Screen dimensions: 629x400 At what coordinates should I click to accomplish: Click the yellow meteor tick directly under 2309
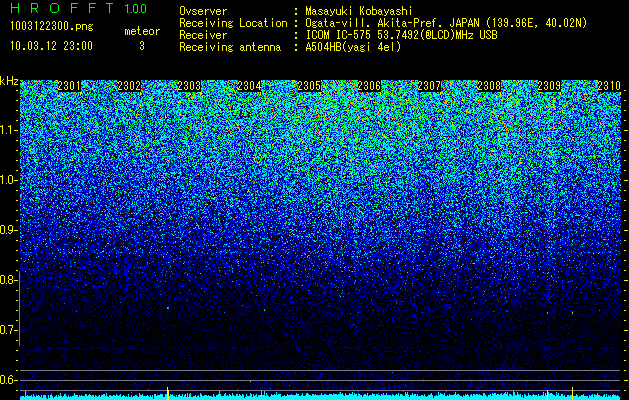548,394
